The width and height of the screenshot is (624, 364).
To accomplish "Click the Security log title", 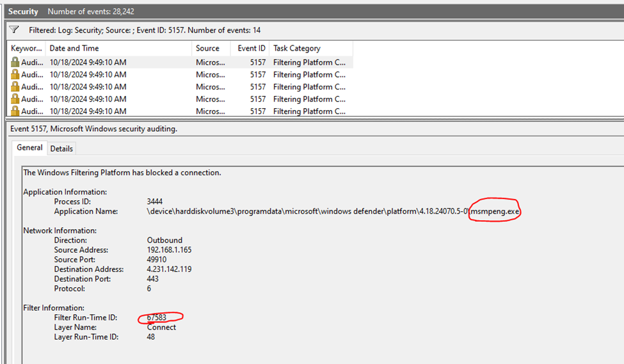I will coord(23,12).
